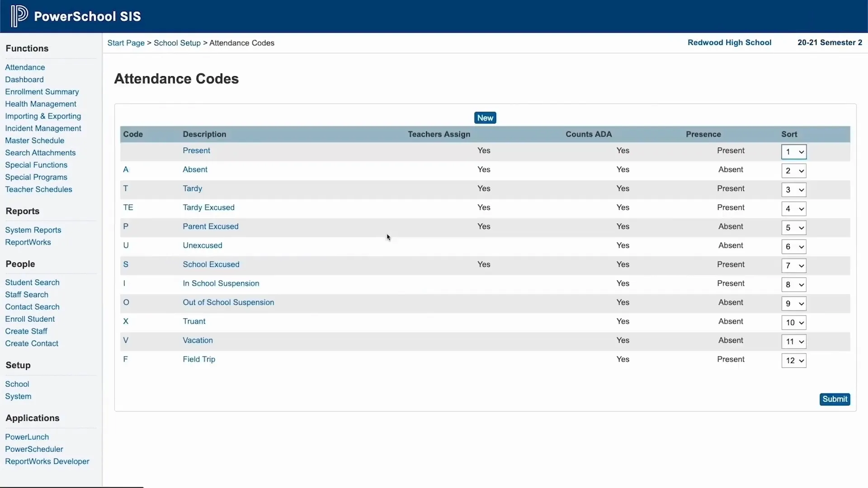The width and height of the screenshot is (868, 488).
Task: Click 20-21 Semester 2 to change term
Action: [829, 42]
